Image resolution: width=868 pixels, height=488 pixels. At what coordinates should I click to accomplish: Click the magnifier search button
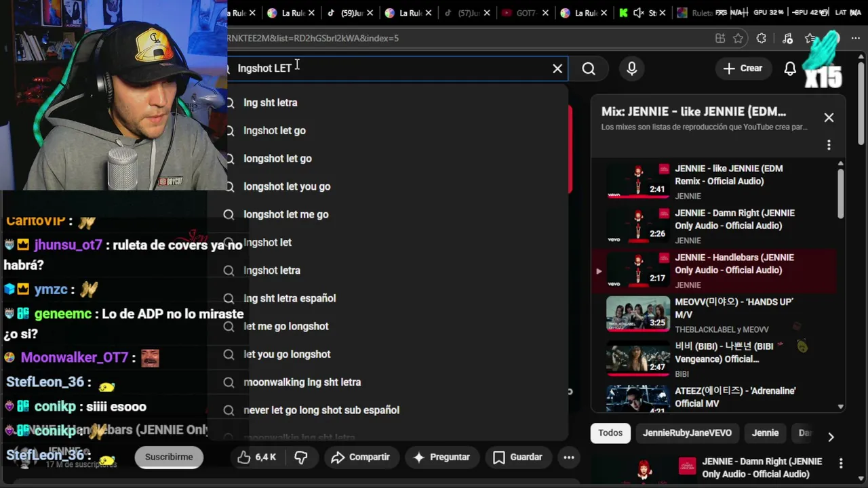[589, 68]
